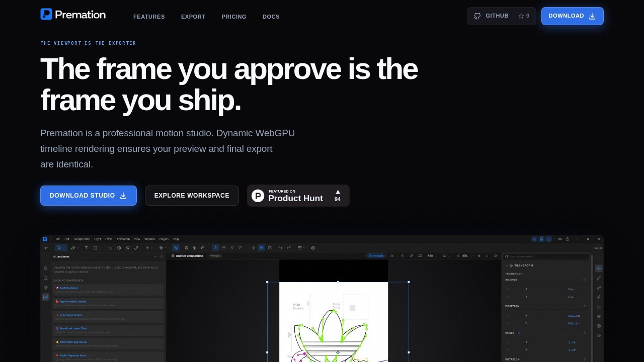Viewport: 644px width, 362px height.
Task: Open the Featured on Product Hunt badge
Action: coord(298,196)
